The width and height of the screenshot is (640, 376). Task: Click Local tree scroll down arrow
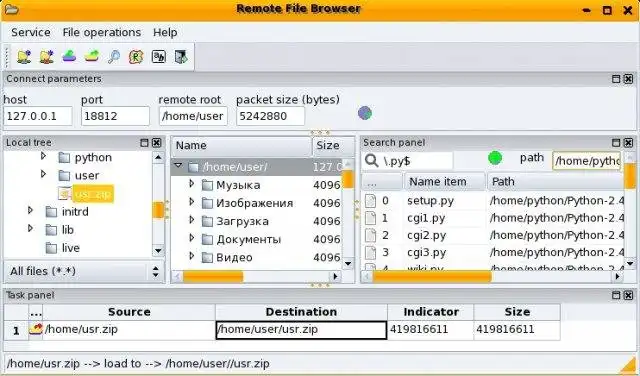pos(158,251)
